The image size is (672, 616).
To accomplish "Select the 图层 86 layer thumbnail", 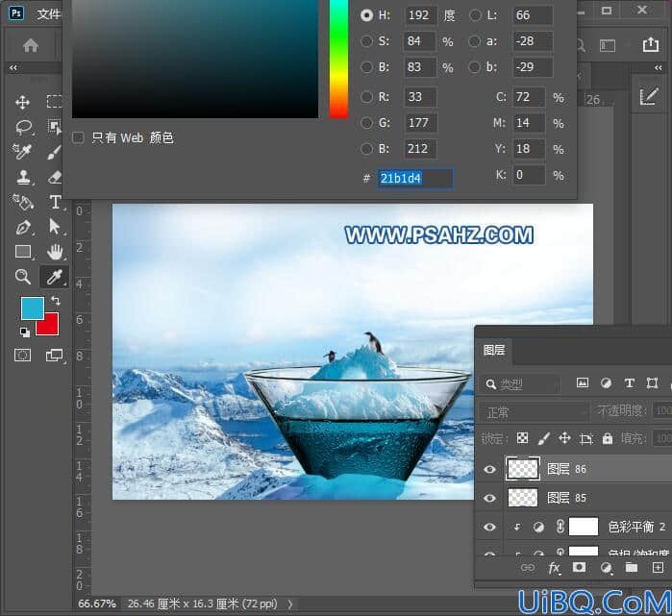I will (x=522, y=469).
